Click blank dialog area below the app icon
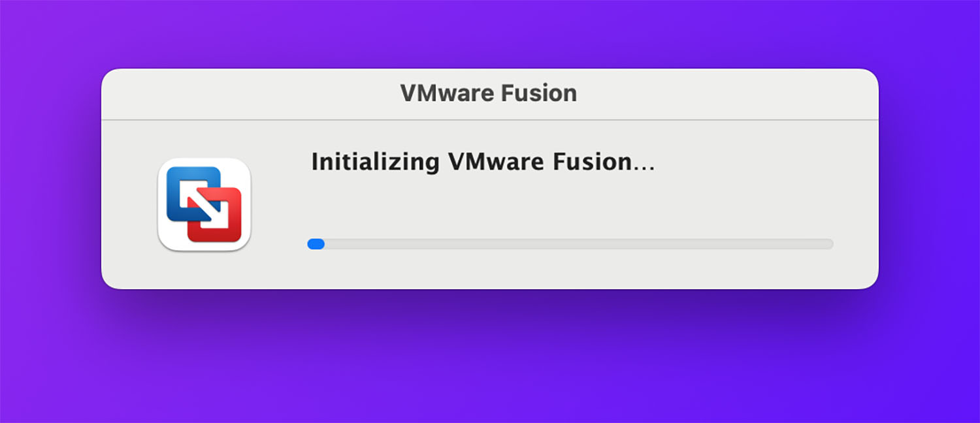 pos(204,271)
